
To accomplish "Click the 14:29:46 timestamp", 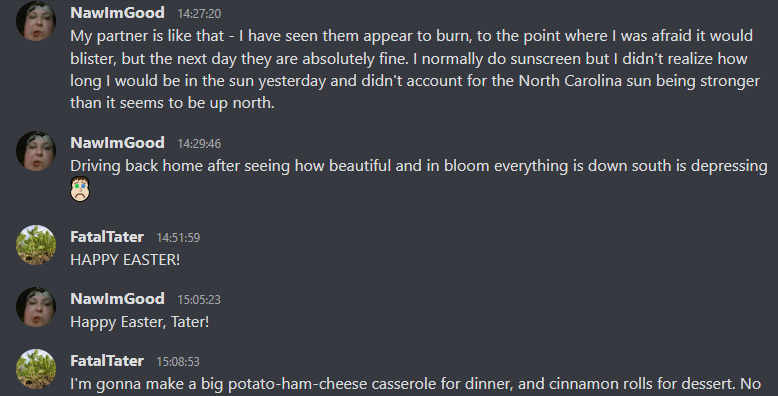I will (199, 144).
